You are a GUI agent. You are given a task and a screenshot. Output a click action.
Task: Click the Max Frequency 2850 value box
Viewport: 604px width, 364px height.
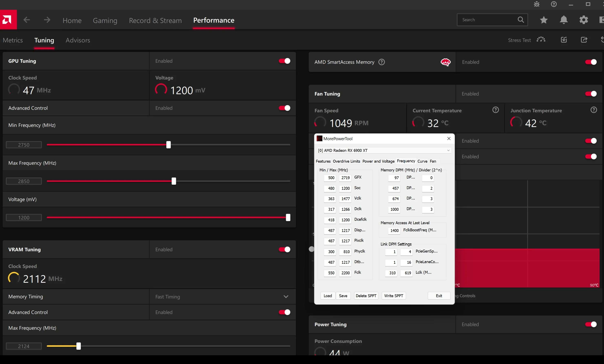click(x=24, y=181)
